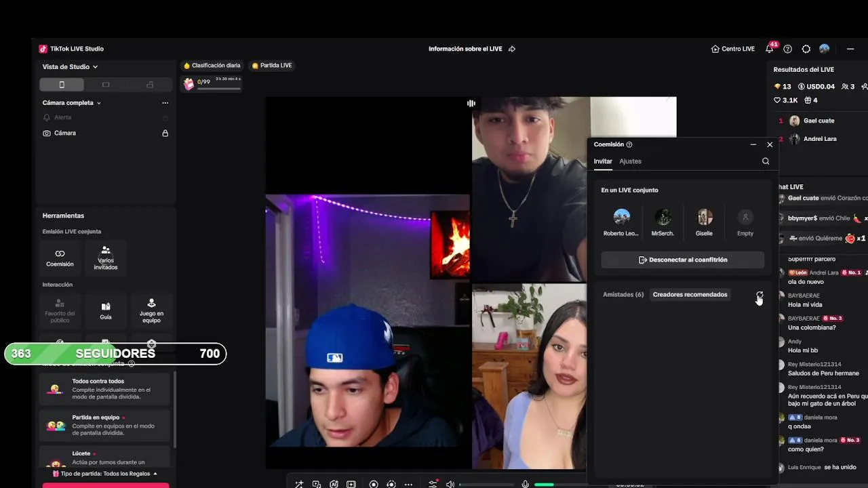Open the help question mark icon
The image size is (868, 488).
[x=787, y=49]
